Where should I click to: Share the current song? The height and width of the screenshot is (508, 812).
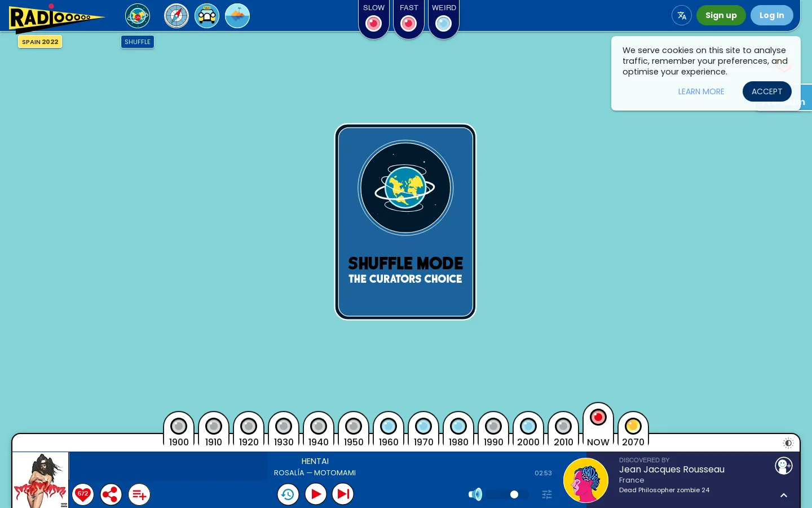tap(111, 494)
